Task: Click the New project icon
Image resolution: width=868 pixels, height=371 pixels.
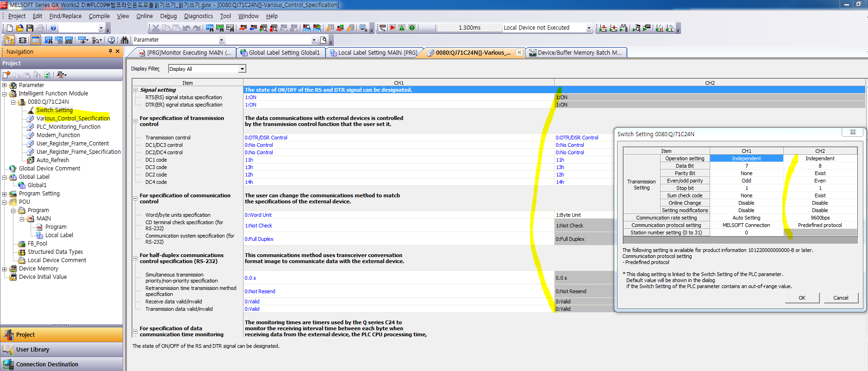Action: (x=10, y=28)
